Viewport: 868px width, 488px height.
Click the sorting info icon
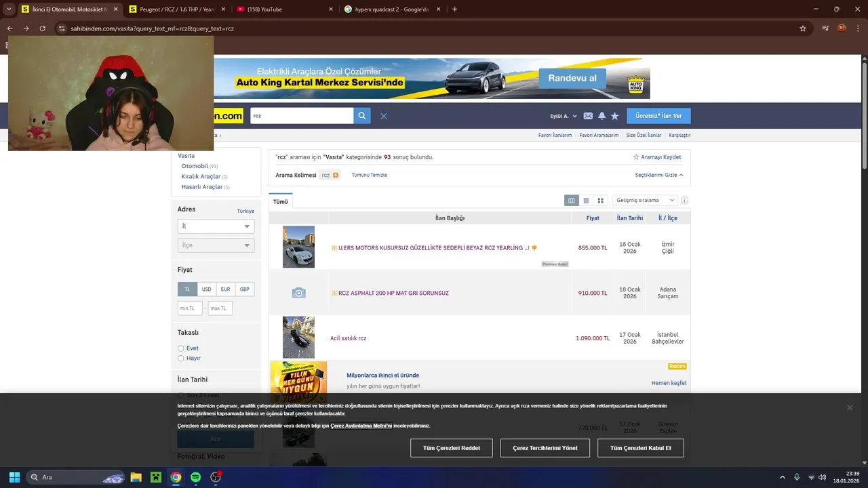tap(684, 201)
